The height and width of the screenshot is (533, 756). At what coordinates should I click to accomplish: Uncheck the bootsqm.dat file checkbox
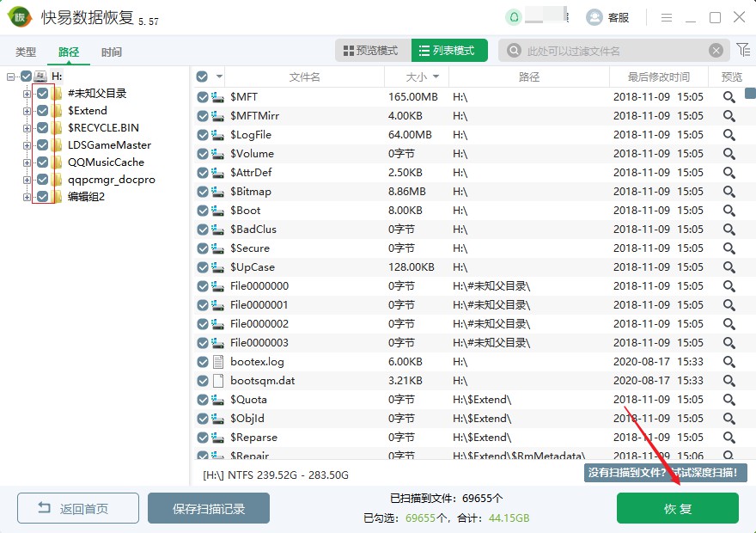point(203,381)
